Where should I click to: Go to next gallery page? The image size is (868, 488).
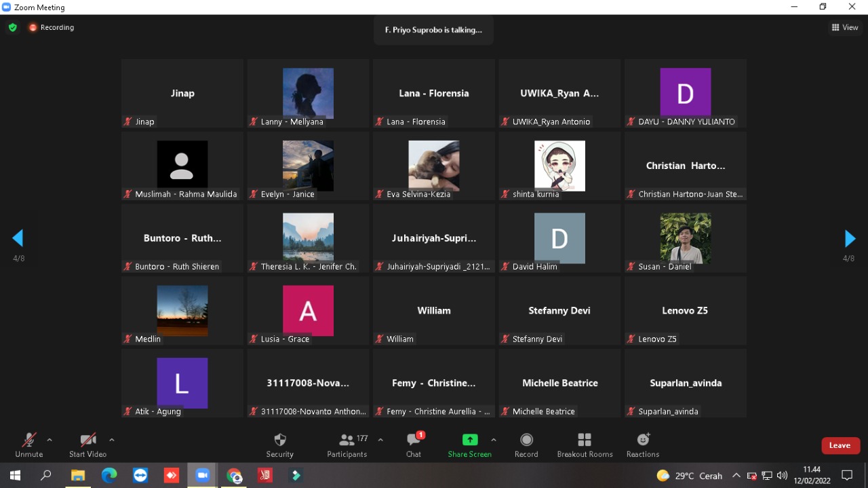click(x=850, y=238)
